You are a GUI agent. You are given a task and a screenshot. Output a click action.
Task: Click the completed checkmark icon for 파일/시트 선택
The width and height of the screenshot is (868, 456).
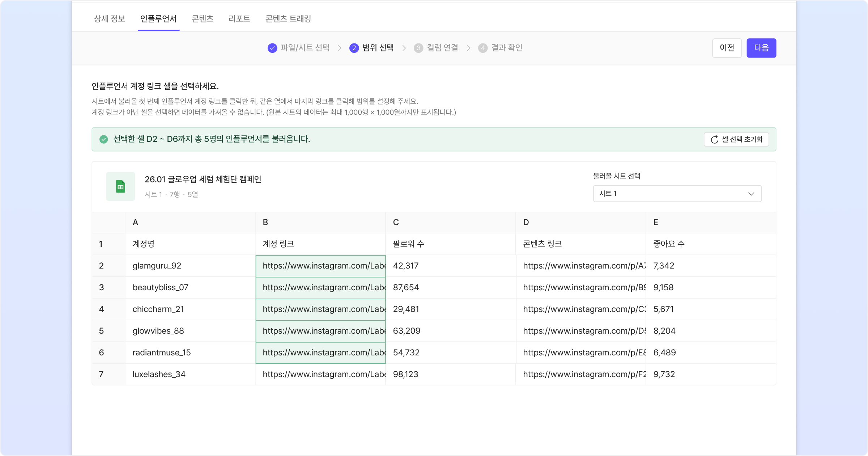pos(272,48)
